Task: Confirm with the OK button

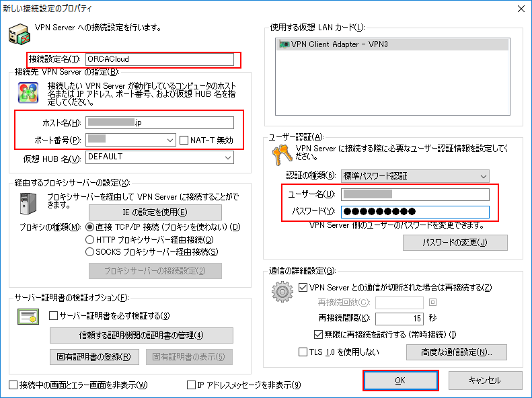Action: click(x=400, y=381)
